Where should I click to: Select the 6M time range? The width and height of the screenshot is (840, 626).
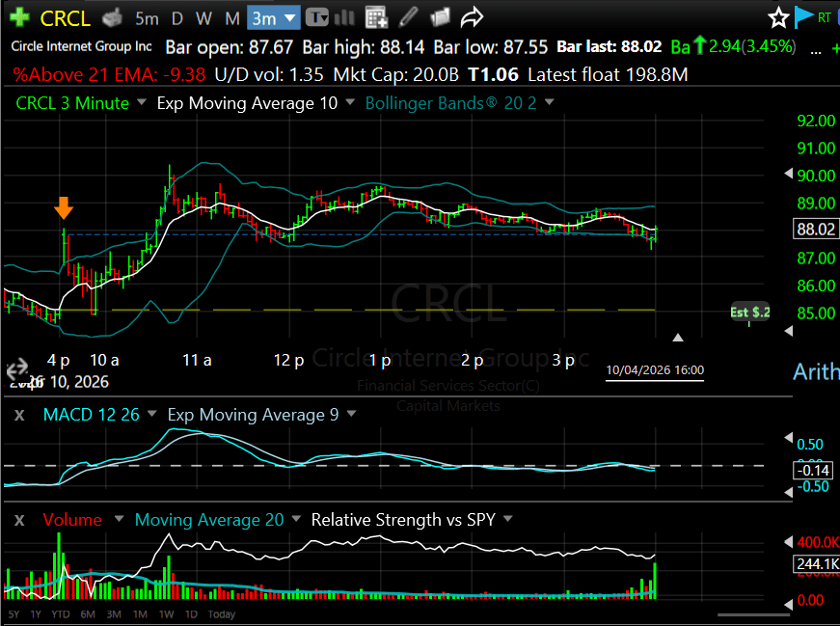(87, 614)
